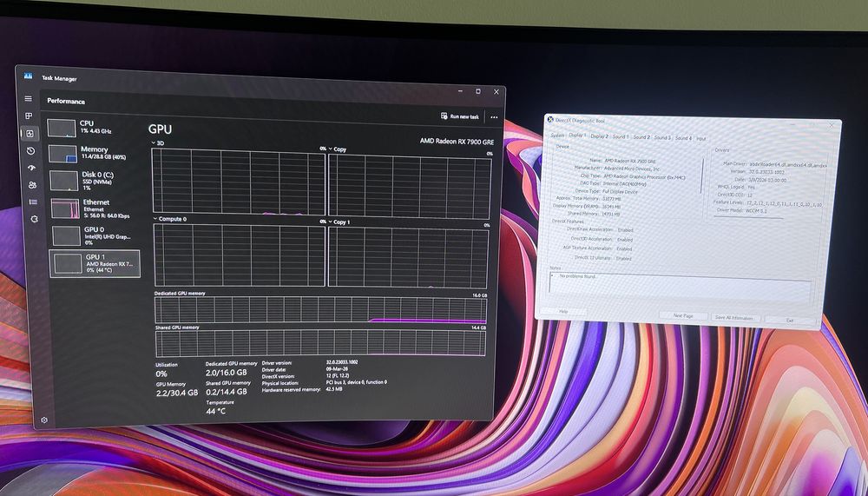Open the App history page icon
The image size is (868, 496).
pyautogui.click(x=30, y=151)
